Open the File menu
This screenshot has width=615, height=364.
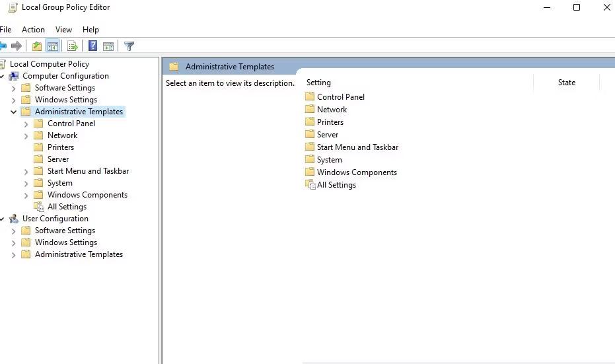(x=5, y=30)
